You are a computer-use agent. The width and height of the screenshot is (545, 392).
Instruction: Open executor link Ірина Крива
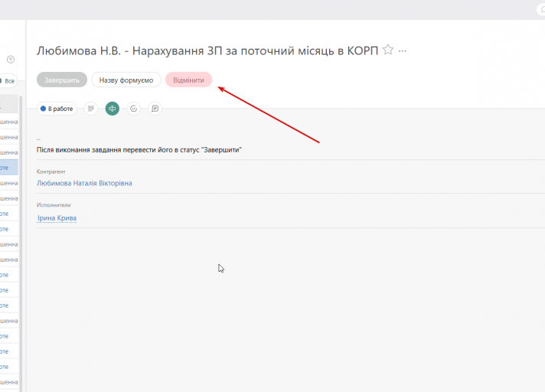pos(57,218)
